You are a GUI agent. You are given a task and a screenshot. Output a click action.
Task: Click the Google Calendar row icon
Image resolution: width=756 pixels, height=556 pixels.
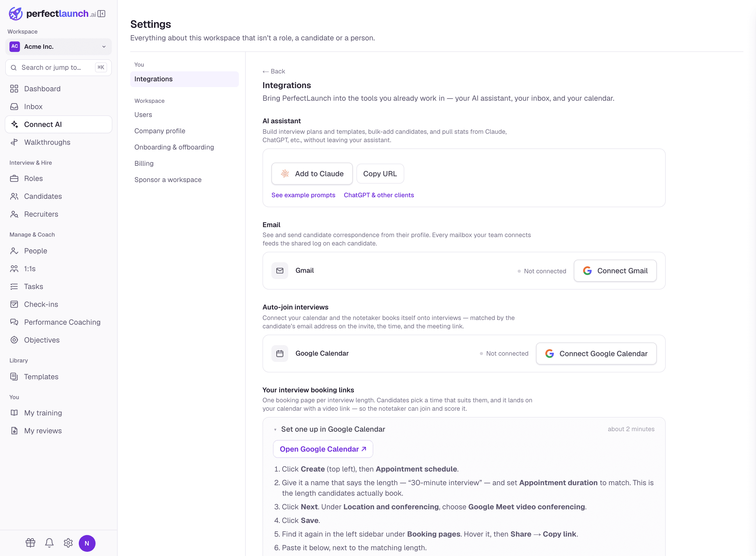pos(280,353)
